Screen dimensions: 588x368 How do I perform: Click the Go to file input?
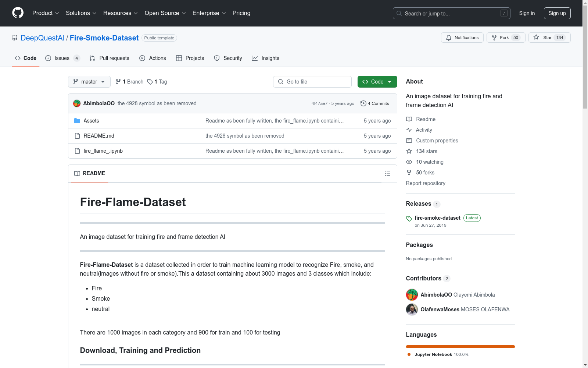coord(312,82)
